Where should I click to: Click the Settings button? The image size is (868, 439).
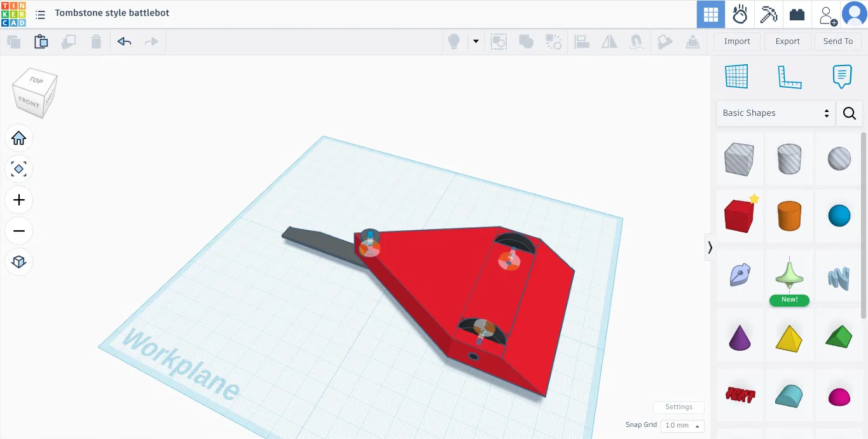tap(679, 407)
